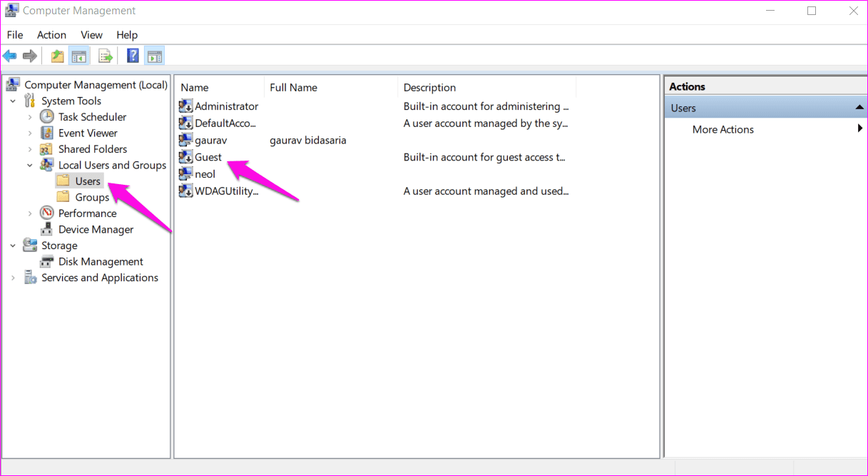Expand the Services and Applications node
This screenshot has height=476, width=868.
[x=13, y=278]
